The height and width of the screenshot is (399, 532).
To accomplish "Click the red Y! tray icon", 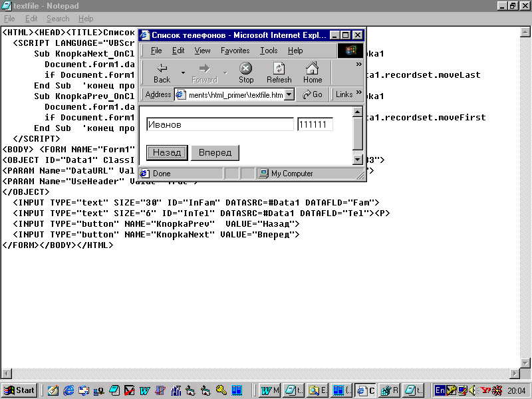I will (x=485, y=390).
